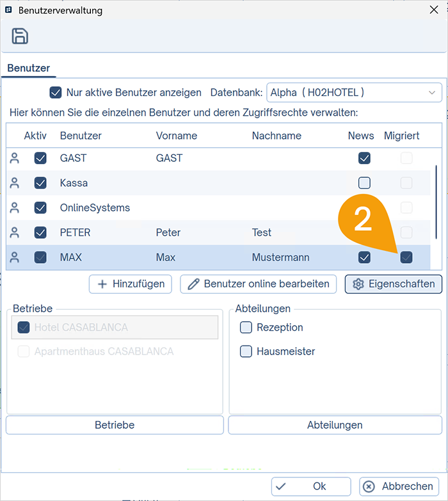Image resolution: width=448 pixels, height=501 pixels.
Task: Click the user icon in MAX row
Action: (14, 257)
